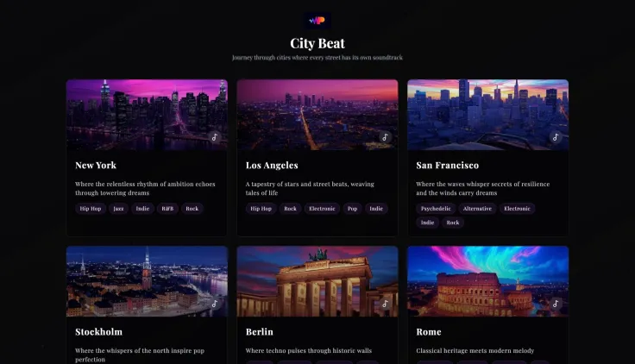This screenshot has width=635, height=364.
Task: Select Pop tag under Los Angeles
Action: click(x=352, y=209)
